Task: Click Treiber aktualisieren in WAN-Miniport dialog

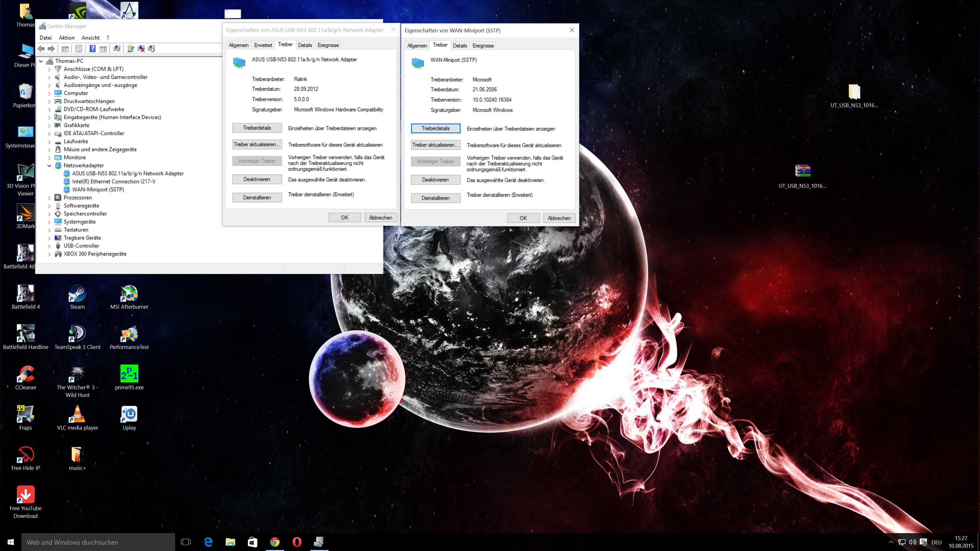Action: [435, 145]
